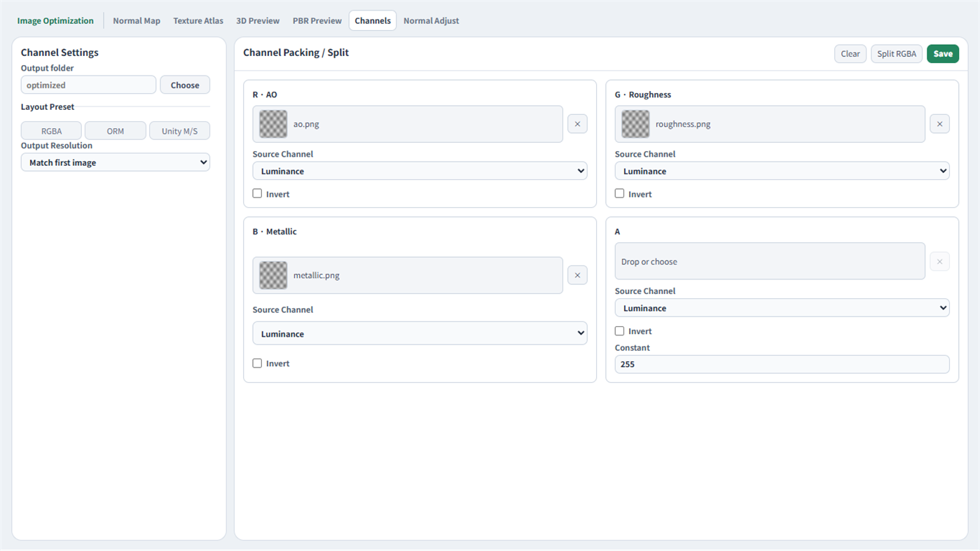Click the roughness.png file name
Viewport: 980px width, 551px height.
[683, 124]
